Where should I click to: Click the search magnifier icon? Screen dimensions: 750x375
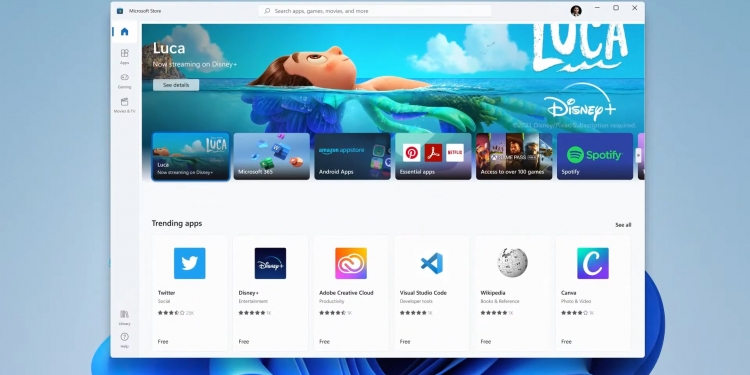[267, 11]
